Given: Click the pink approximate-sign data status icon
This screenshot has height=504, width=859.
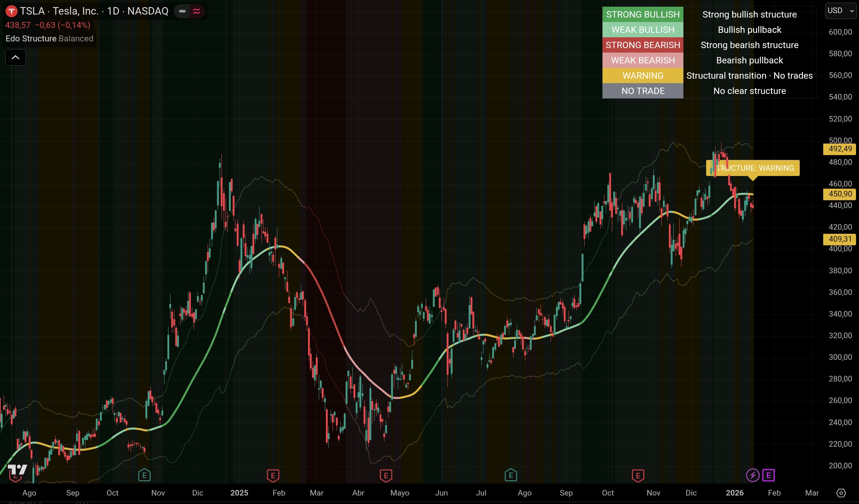Looking at the screenshot, I should pyautogui.click(x=196, y=11).
